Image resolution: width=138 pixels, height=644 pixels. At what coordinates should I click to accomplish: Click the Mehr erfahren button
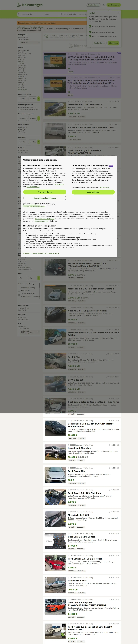point(93,192)
